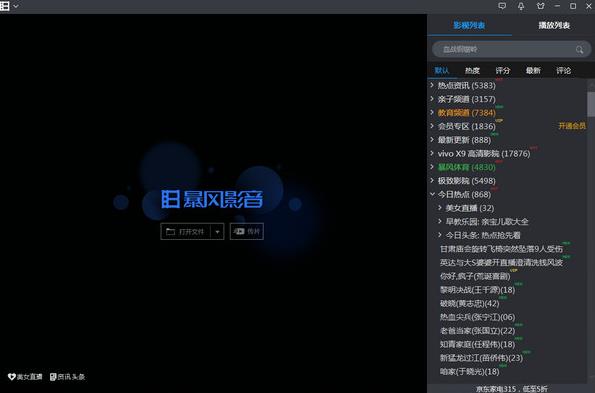This screenshot has width=595, height=393.
Task: Select the 最新 sort tab
Action: click(533, 71)
